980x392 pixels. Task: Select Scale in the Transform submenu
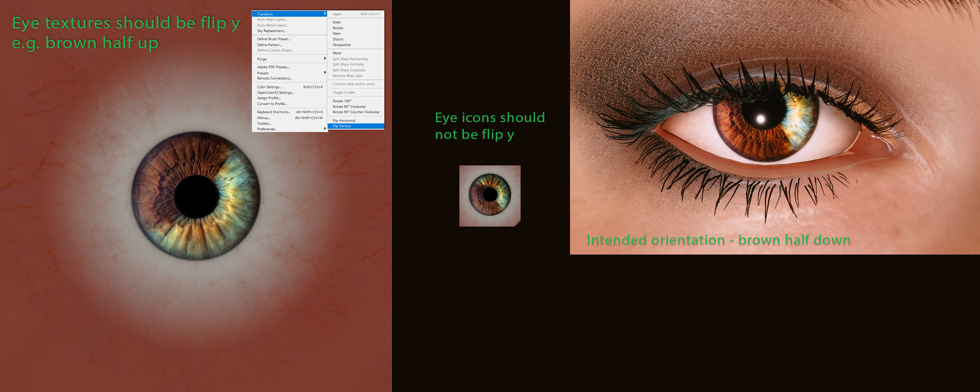tap(336, 22)
